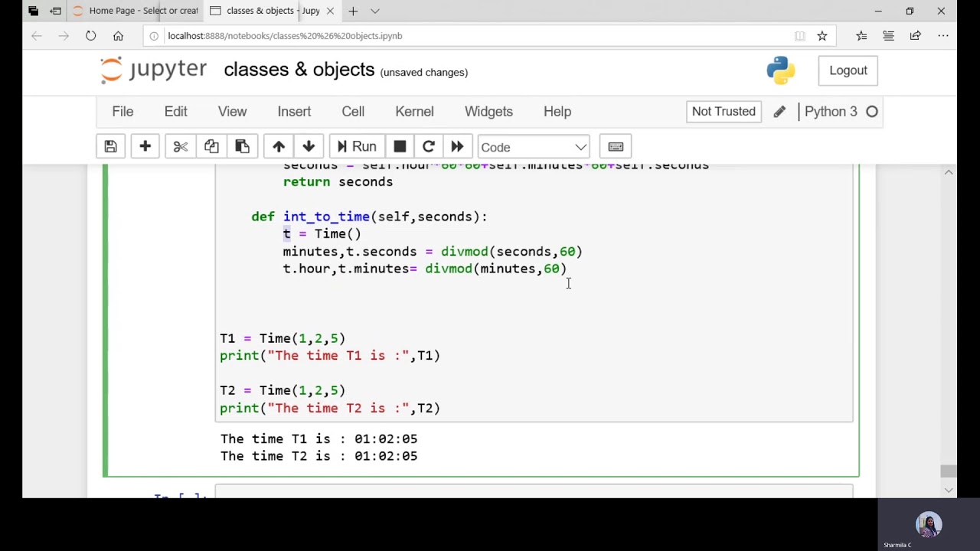Click output line The time T2 is

[x=319, y=456]
